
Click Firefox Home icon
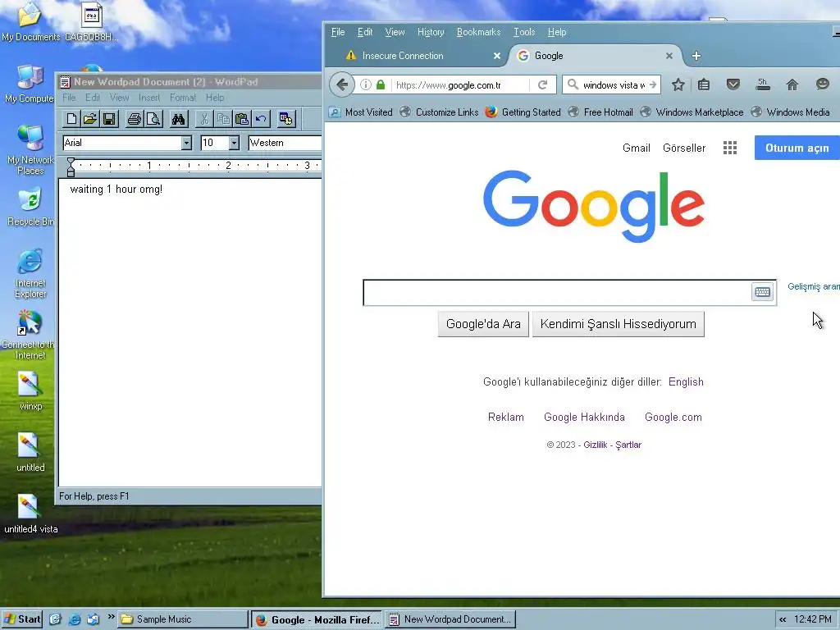click(792, 84)
